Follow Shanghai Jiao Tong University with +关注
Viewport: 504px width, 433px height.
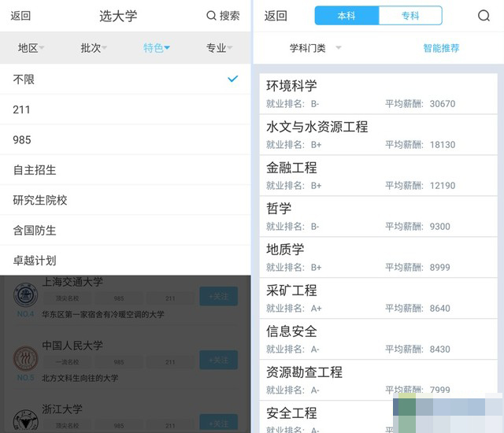pos(219,296)
